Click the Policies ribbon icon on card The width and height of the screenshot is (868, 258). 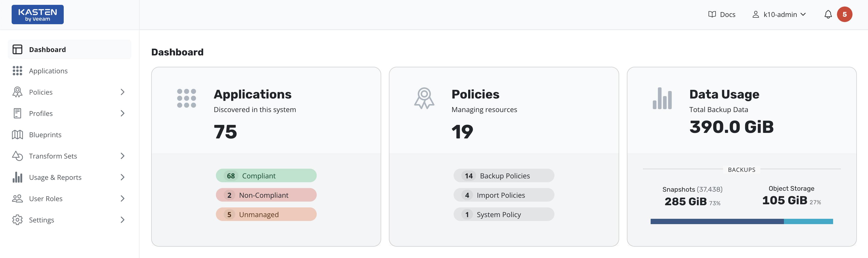(x=424, y=98)
